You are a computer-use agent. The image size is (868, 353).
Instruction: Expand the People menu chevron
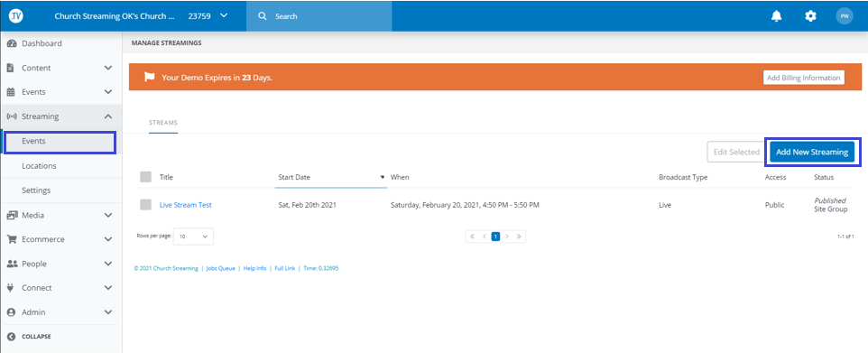108,264
